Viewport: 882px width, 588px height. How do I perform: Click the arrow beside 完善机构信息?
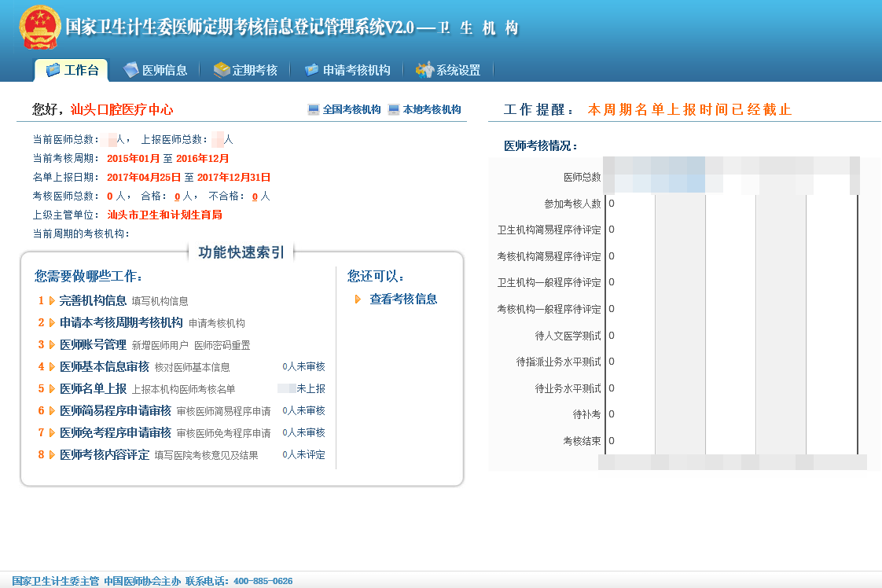[x=52, y=300]
